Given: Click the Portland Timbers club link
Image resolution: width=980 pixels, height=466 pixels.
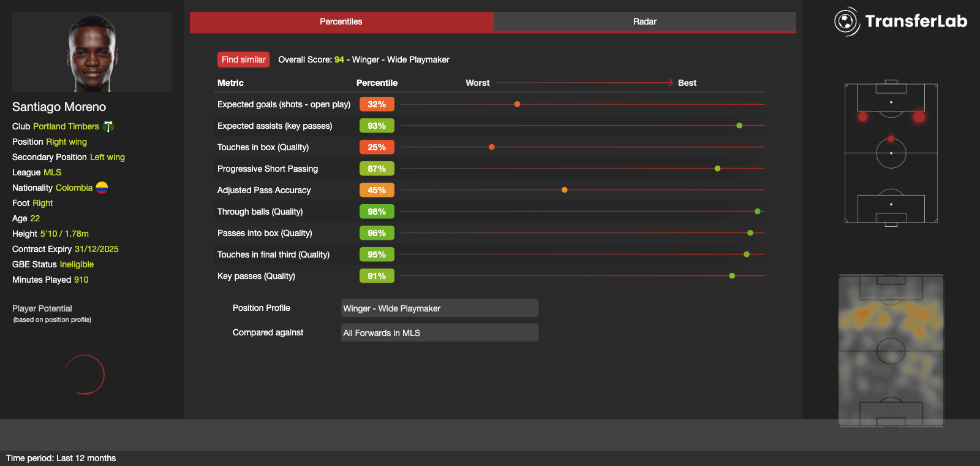Looking at the screenshot, I should coord(66,126).
